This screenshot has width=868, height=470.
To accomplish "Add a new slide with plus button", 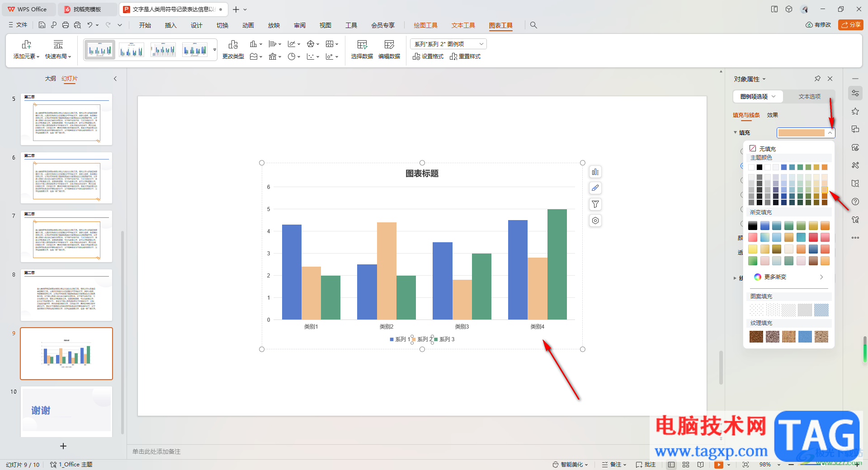I will (63, 446).
